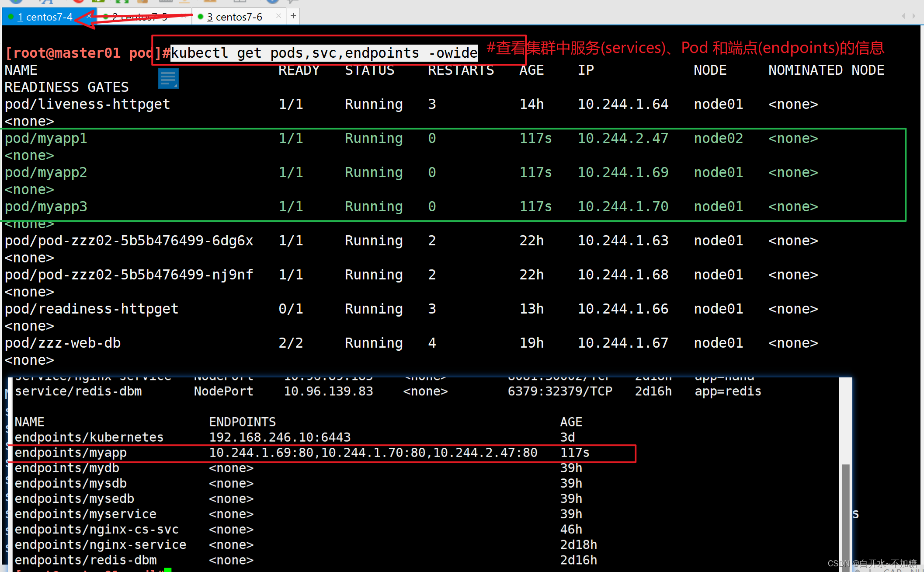Add a new session tab with plus

(x=293, y=16)
